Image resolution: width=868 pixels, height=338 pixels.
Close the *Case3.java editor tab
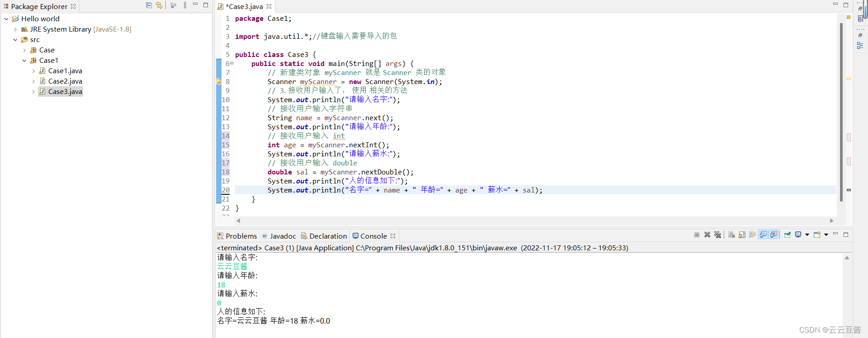[x=269, y=6]
